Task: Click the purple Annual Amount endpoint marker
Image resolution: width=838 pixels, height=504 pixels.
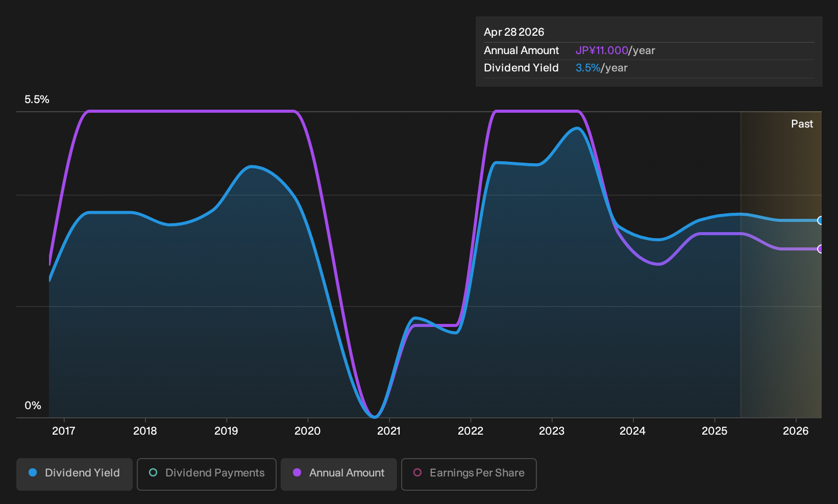Action: point(820,249)
